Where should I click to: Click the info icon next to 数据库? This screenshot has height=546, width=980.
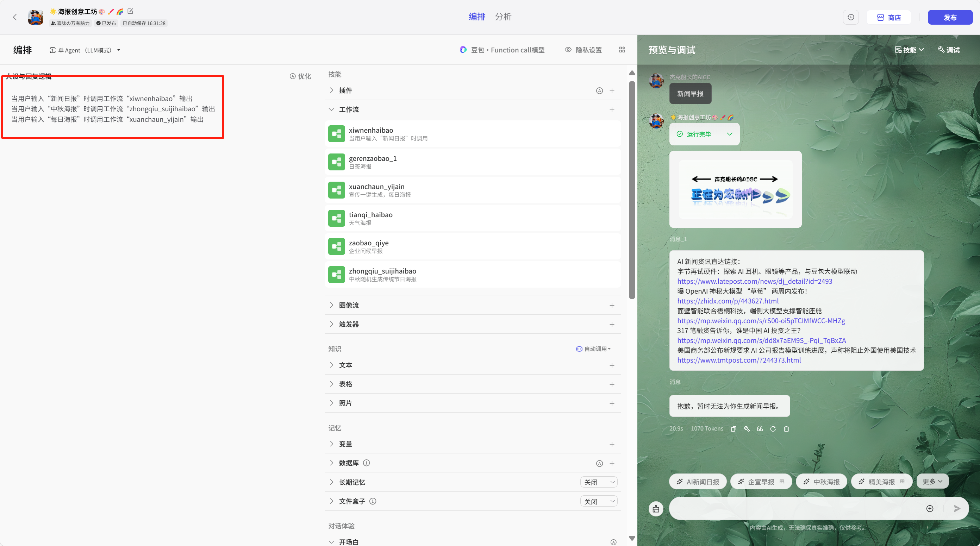(x=366, y=463)
